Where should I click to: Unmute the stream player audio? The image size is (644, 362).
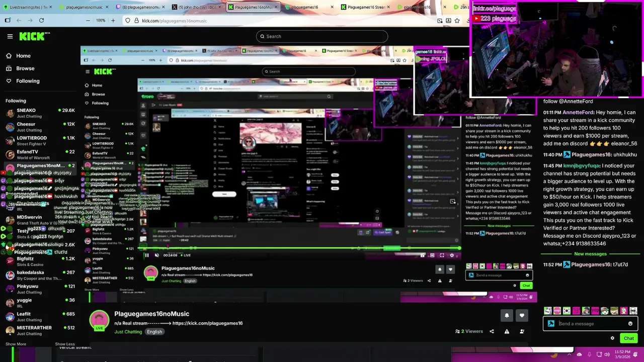[x=156, y=255]
